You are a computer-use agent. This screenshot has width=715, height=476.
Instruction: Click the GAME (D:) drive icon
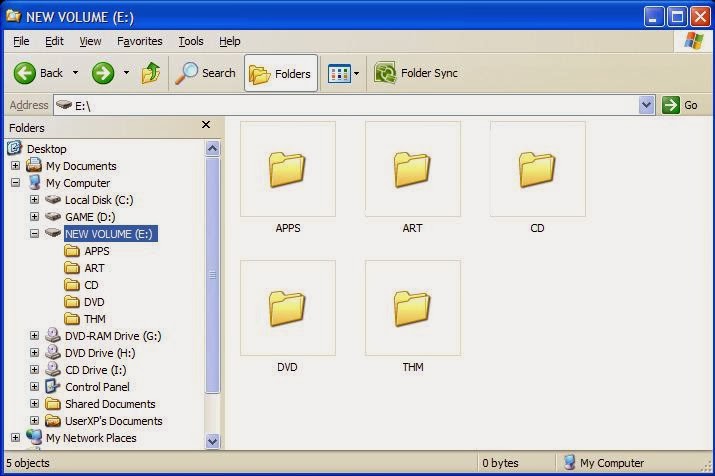click(x=53, y=216)
